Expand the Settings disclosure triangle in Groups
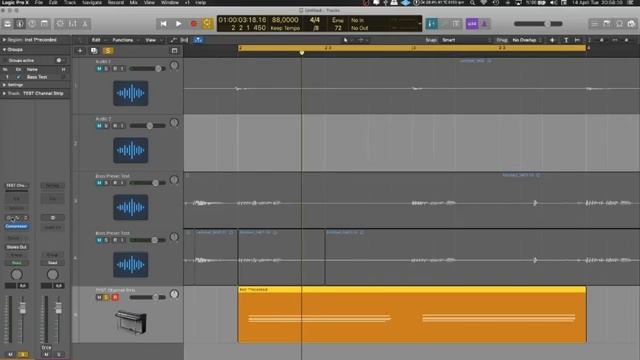 click(x=4, y=85)
